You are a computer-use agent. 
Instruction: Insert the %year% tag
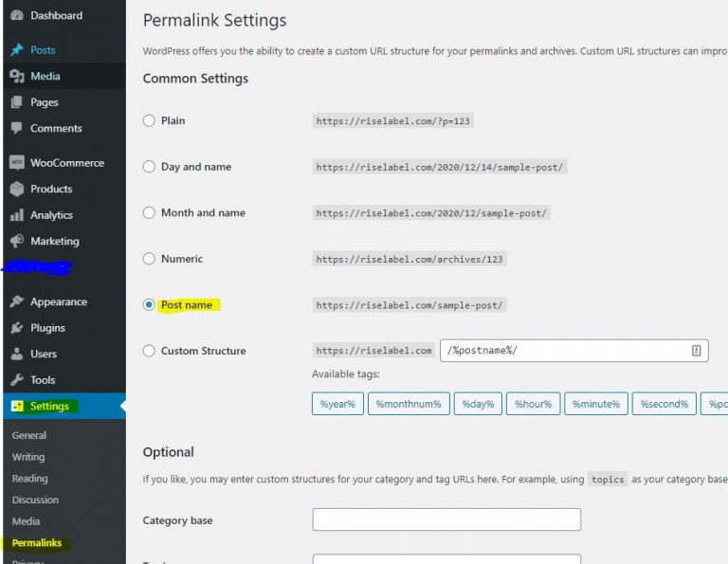(x=337, y=404)
